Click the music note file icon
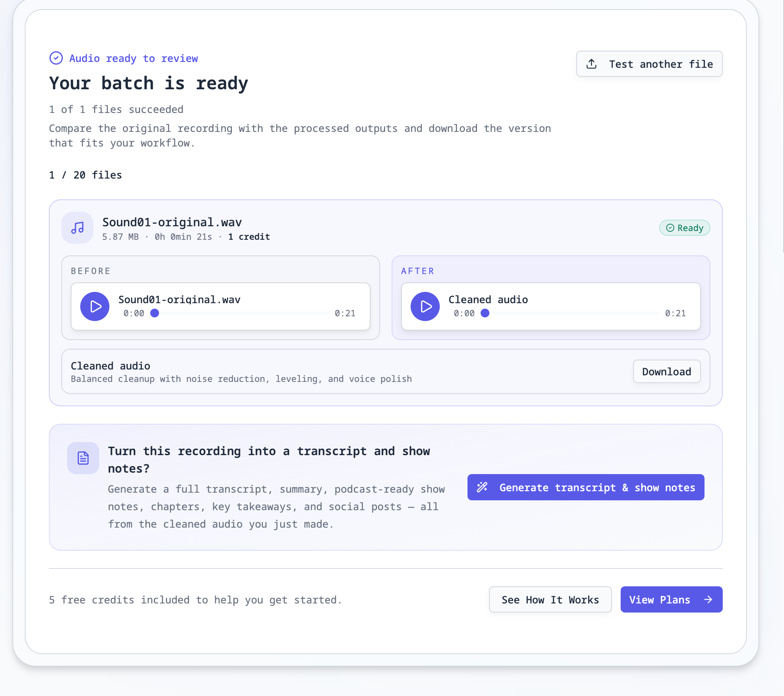Screen dimensions: 784x696 [x=77, y=228]
